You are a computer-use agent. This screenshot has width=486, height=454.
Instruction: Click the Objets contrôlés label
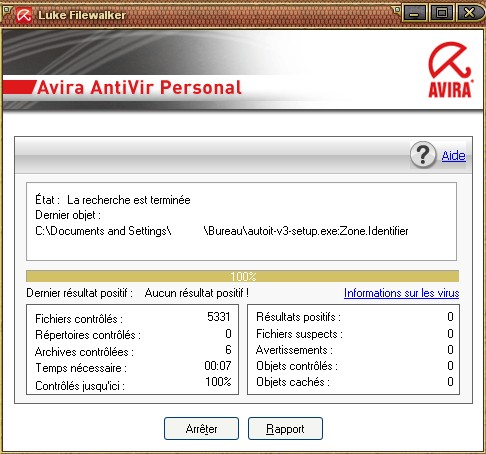pyautogui.click(x=297, y=366)
